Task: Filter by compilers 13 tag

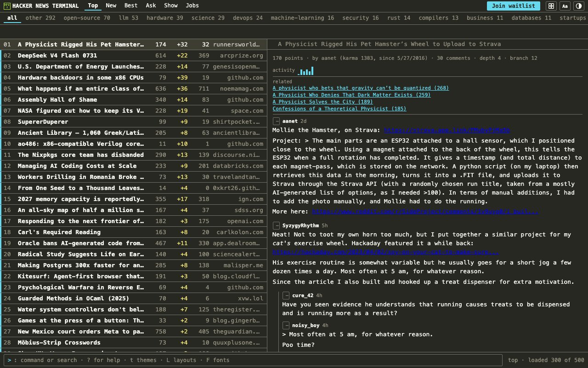Action: pyautogui.click(x=439, y=18)
